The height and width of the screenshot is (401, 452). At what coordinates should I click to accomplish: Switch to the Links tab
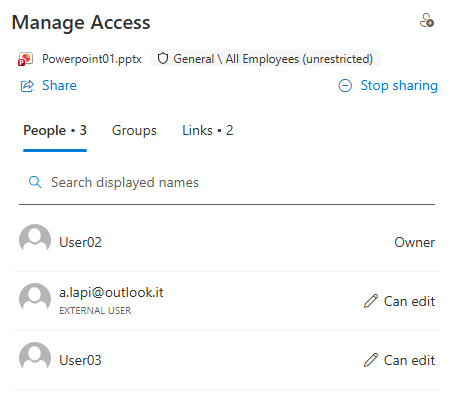click(208, 131)
